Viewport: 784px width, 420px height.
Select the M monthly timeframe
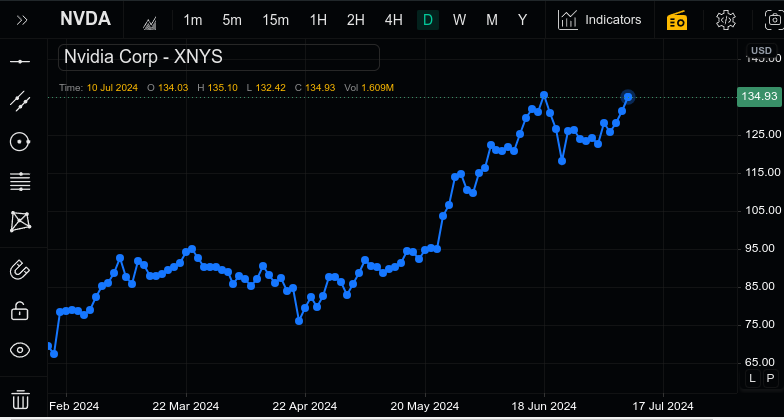pyautogui.click(x=492, y=20)
